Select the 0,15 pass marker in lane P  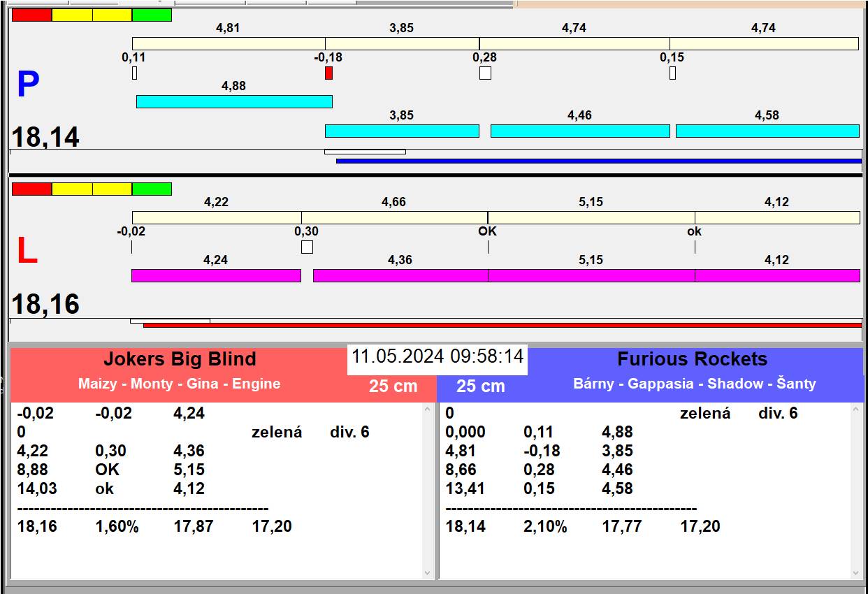[672, 73]
